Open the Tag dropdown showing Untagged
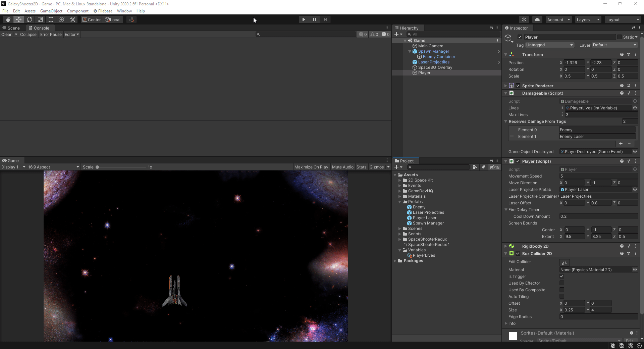Image resolution: width=644 pixels, height=349 pixels. pyautogui.click(x=550, y=45)
